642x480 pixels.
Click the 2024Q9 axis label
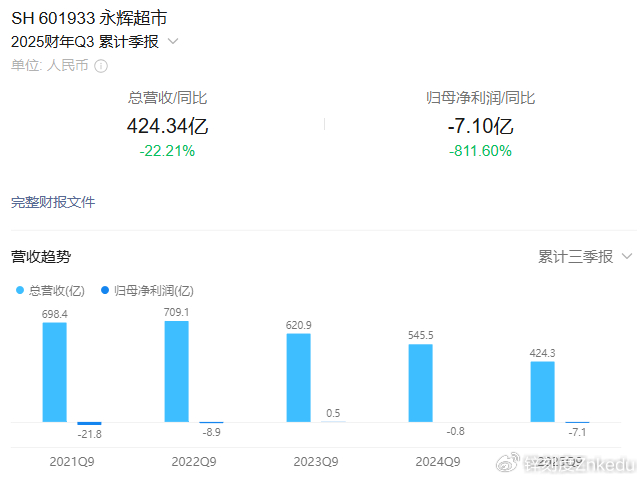[x=438, y=462]
